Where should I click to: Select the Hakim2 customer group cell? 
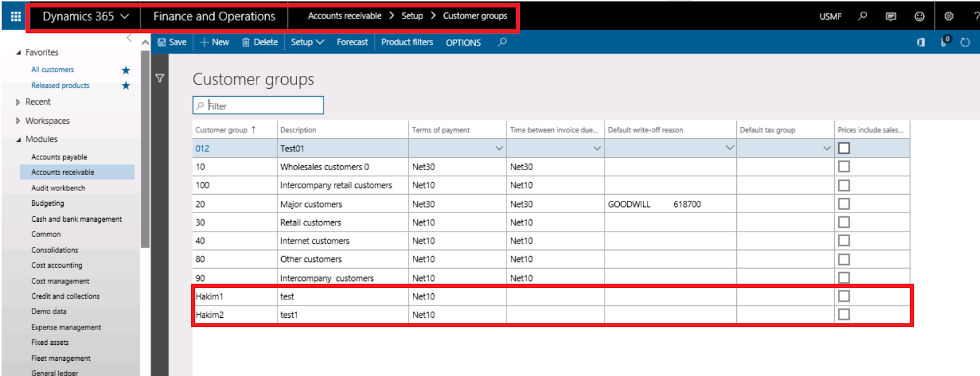click(x=235, y=315)
